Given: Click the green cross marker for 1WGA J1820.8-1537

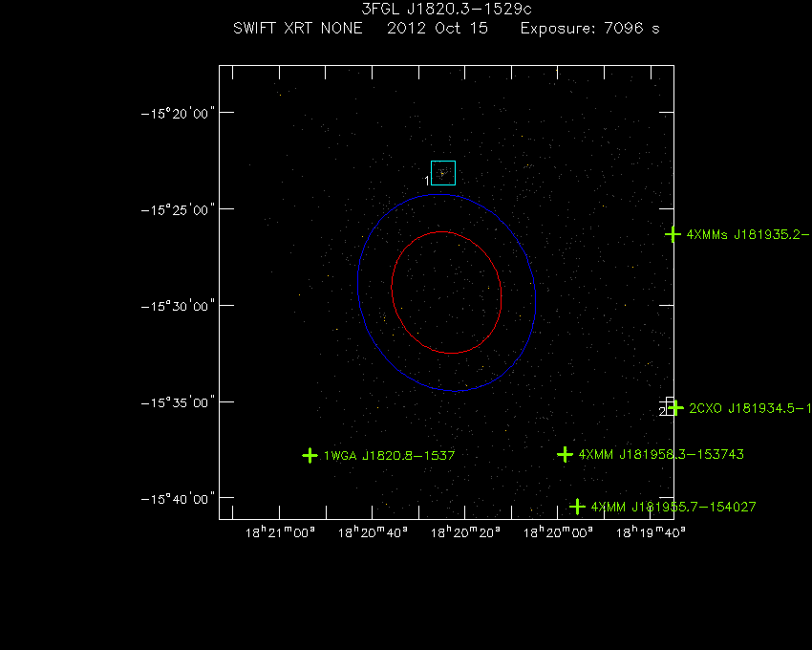Looking at the screenshot, I should (310, 456).
